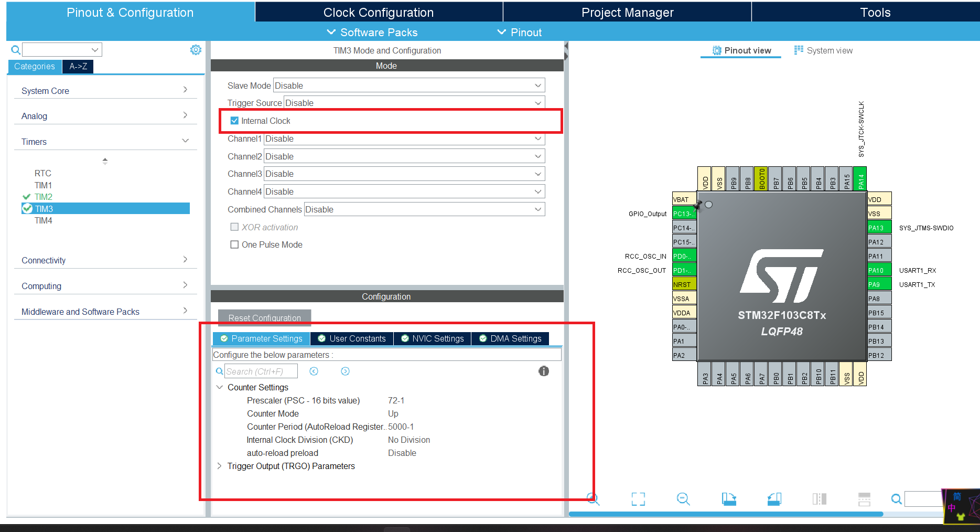This screenshot has height=532, width=980.
Task: Select the PA13 pin on the chip
Action: 879,228
